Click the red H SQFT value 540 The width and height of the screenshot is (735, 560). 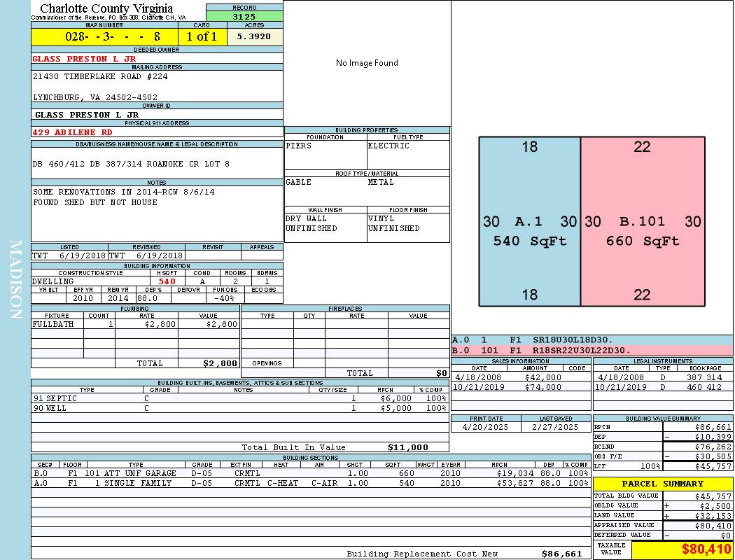[x=167, y=281]
